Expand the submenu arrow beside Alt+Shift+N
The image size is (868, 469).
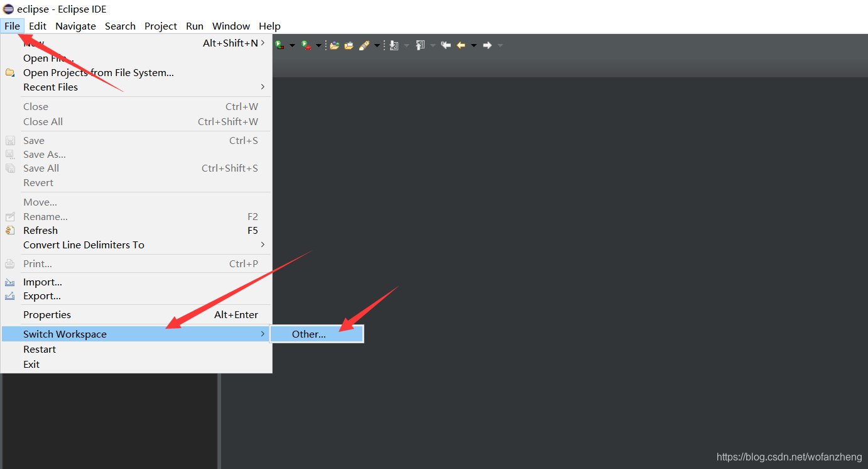(x=263, y=43)
